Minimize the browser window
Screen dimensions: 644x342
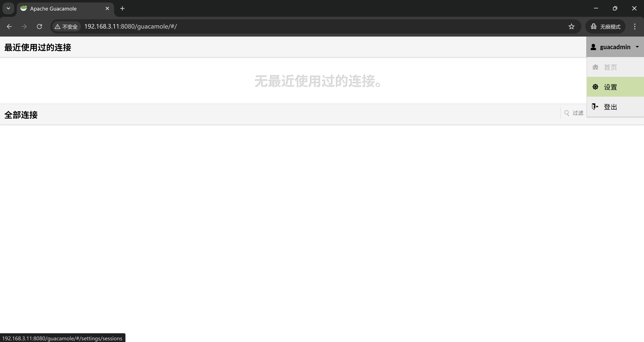coord(596,8)
